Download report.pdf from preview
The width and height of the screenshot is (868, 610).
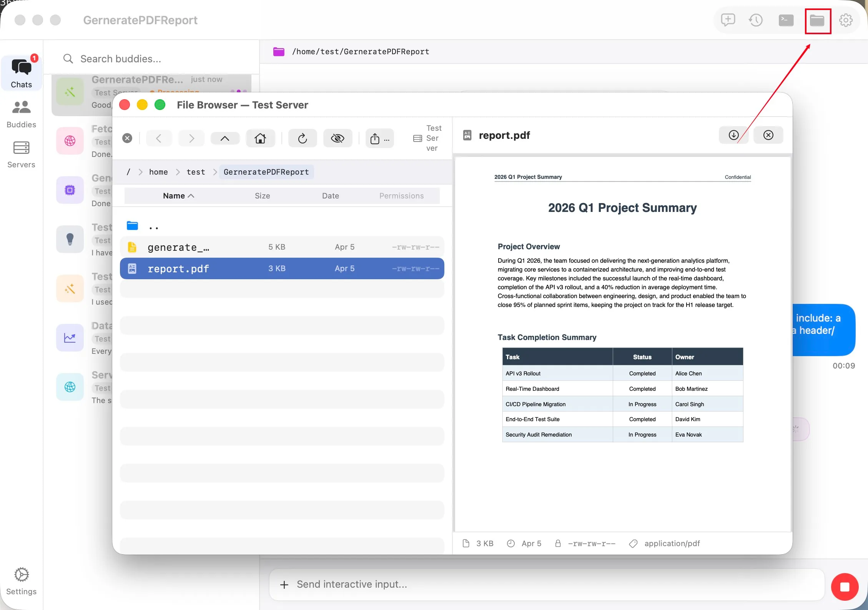pyautogui.click(x=733, y=135)
